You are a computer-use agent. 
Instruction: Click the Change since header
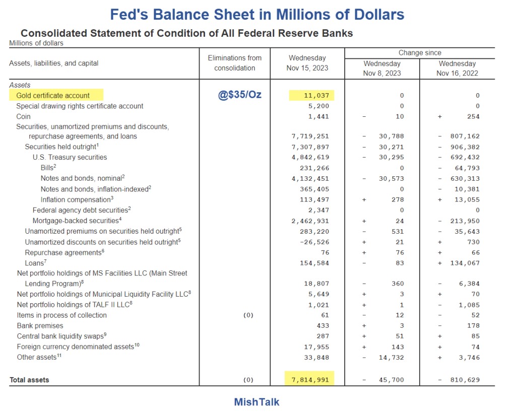419,53
